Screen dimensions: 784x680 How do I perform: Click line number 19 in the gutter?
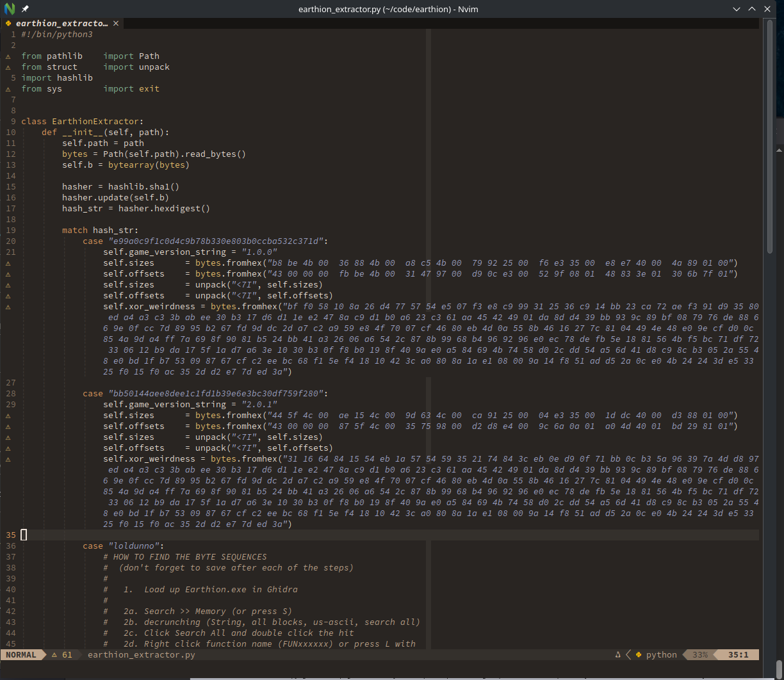(x=11, y=231)
